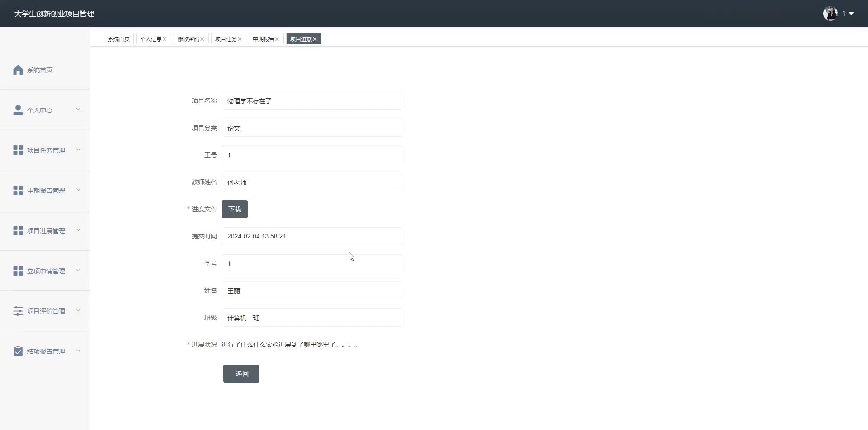Click the sliders icon for 项目评价管理
This screenshot has width=868, height=430.
[18, 311]
